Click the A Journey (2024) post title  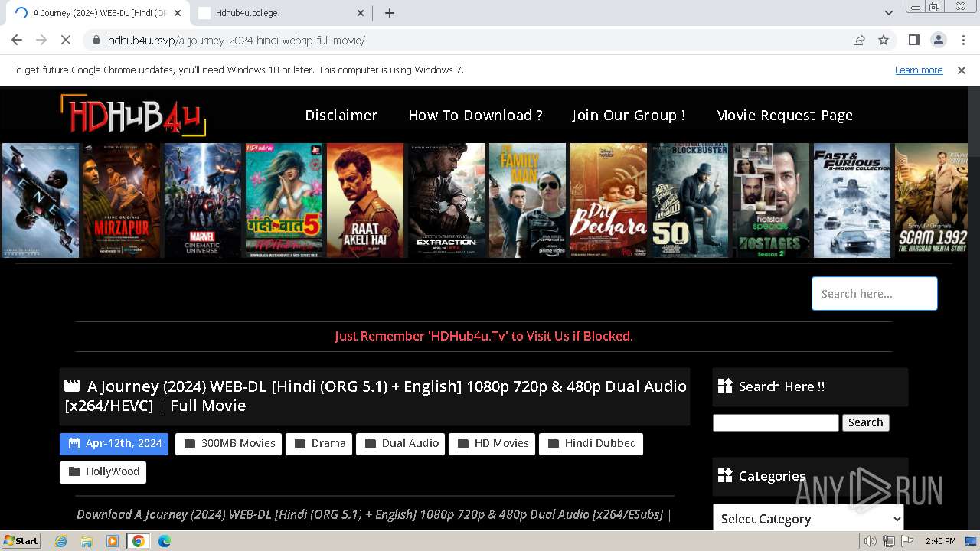(375, 396)
